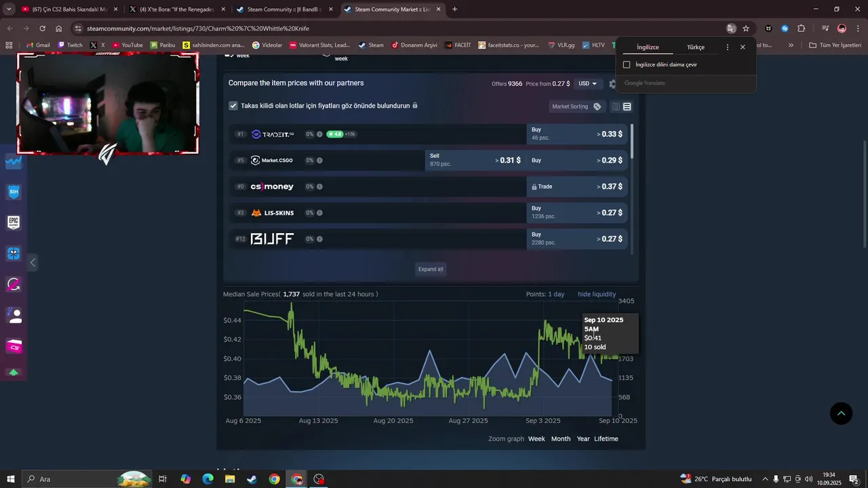Open the VLR.gg bookmark
This screenshot has height=488, width=868.
coord(561,45)
